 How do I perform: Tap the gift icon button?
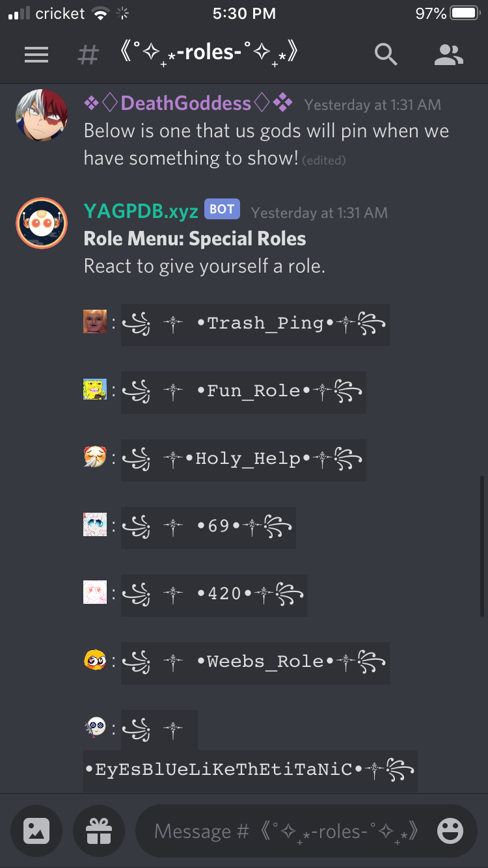pos(99,831)
